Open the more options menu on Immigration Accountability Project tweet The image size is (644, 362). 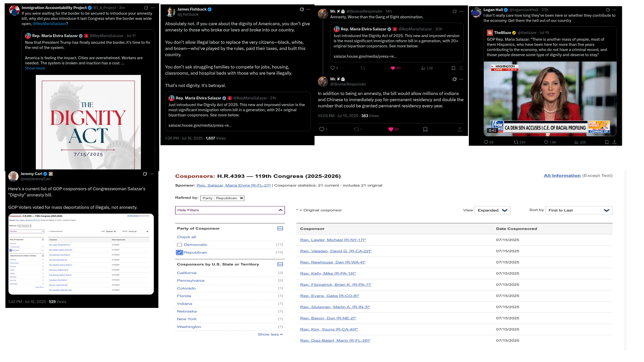(153, 8)
